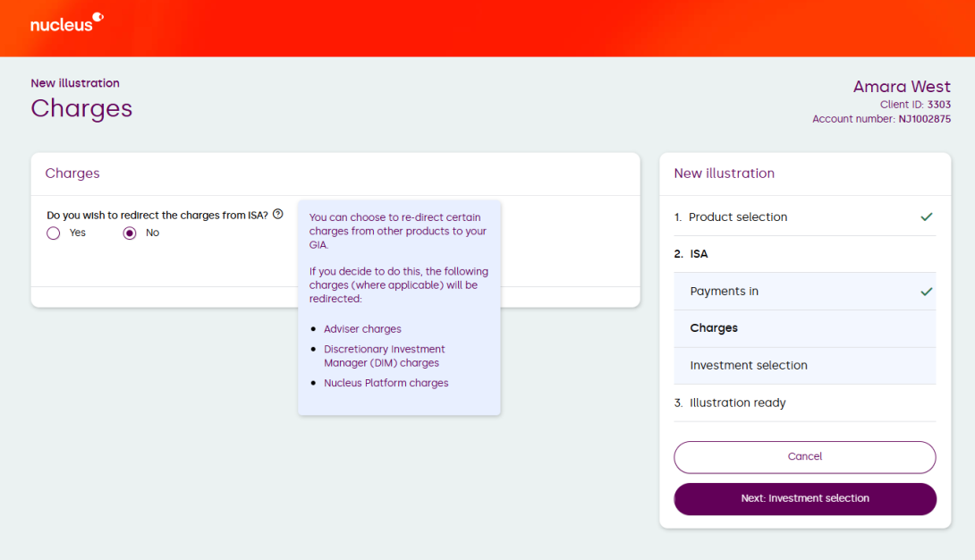Screen dimensions: 975x560
Task: Click the client name Amara West
Action: [902, 87]
